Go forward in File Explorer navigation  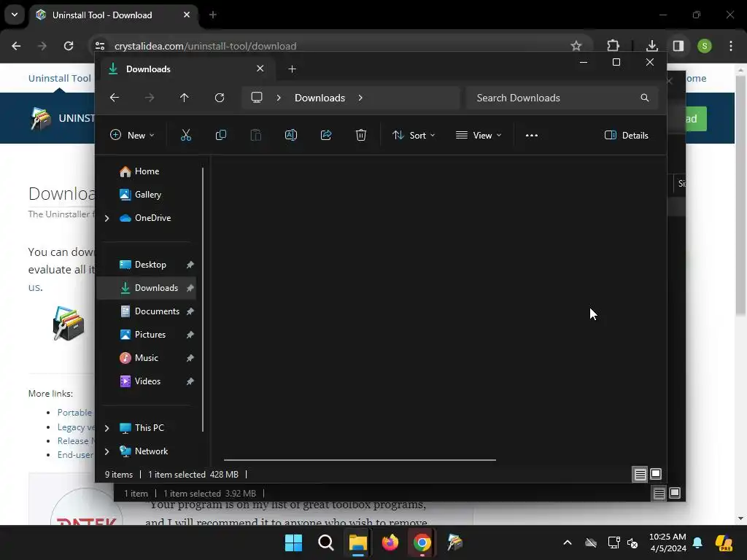click(x=150, y=98)
